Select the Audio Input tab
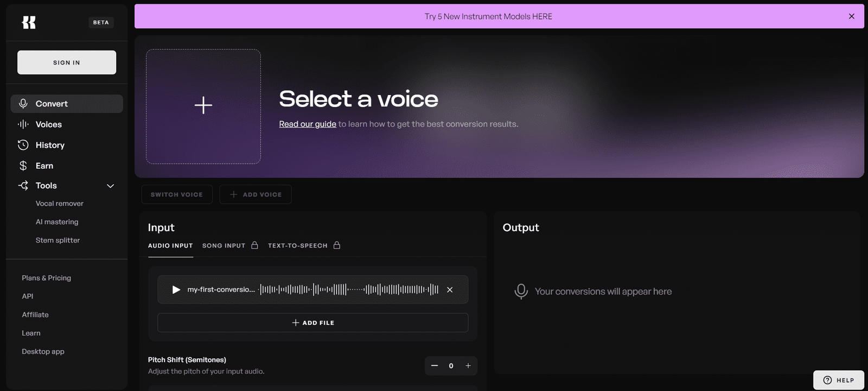The image size is (868, 391). click(x=170, y=245)
